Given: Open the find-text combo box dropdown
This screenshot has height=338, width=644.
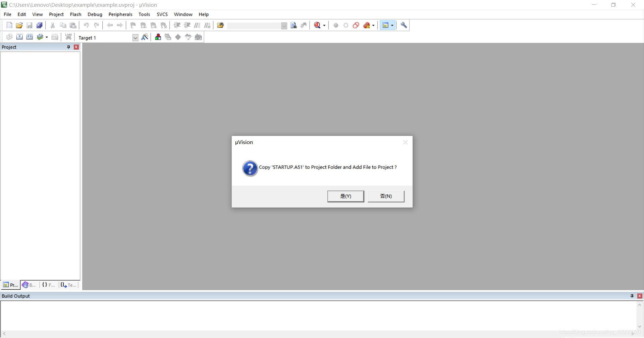Looking at the screenshot, I should tap(284, 26).
